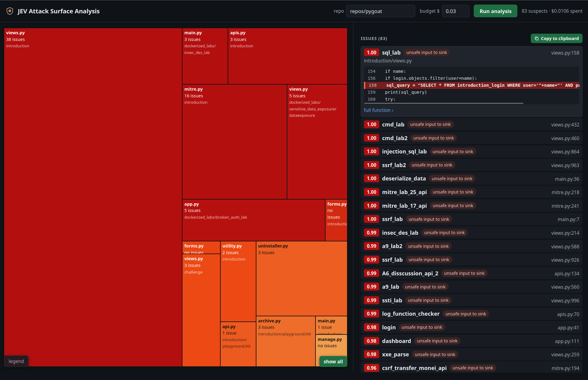588x380 pixels.
Task: Expand the ssrf_lab2 issue row
Action: [471, 165]
